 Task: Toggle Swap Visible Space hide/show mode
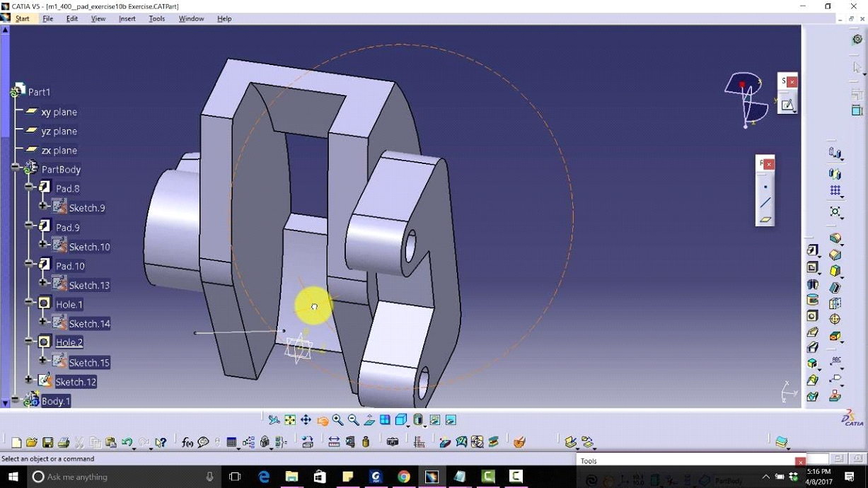click(x=451, y=419)
